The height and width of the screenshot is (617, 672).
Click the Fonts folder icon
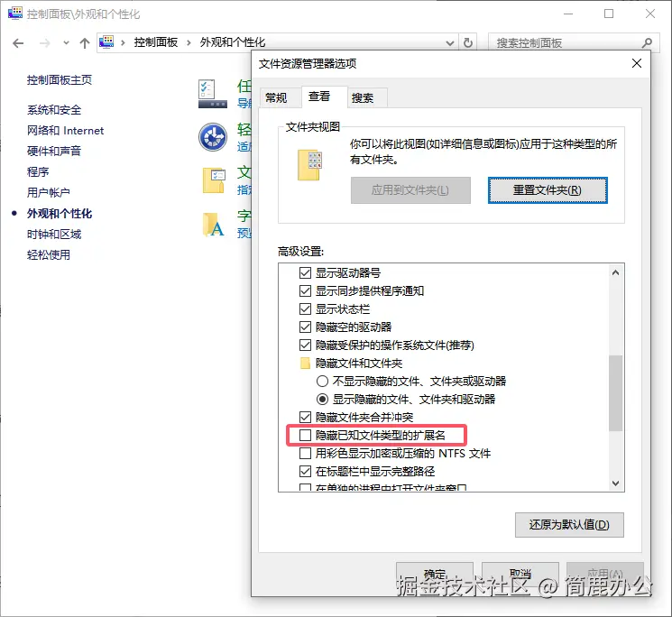(214, 225)
